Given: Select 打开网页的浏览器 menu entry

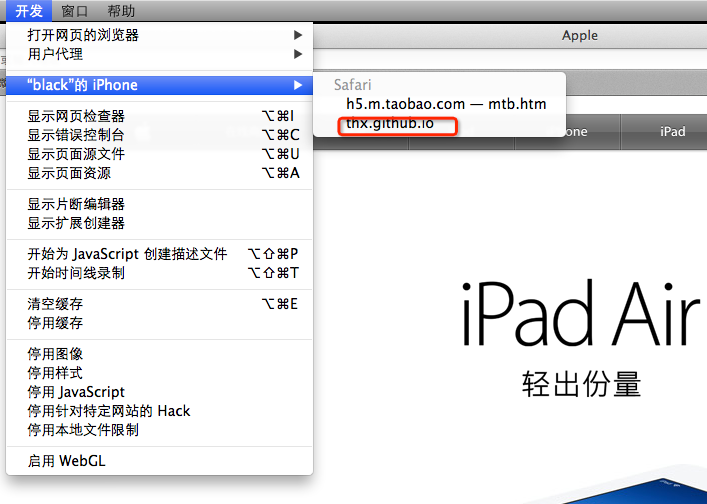Looking at the screenshot, I should click(159, 35).
